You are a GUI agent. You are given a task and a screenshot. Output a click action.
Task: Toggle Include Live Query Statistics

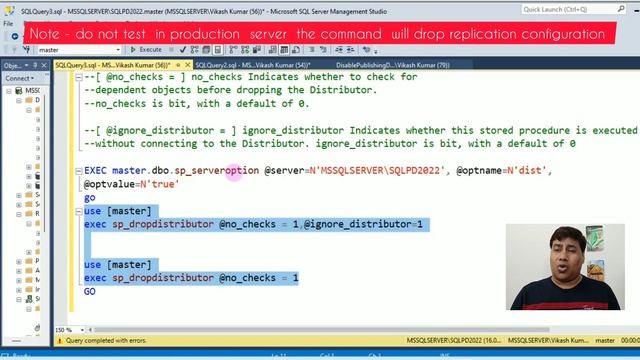coord(245,50)
